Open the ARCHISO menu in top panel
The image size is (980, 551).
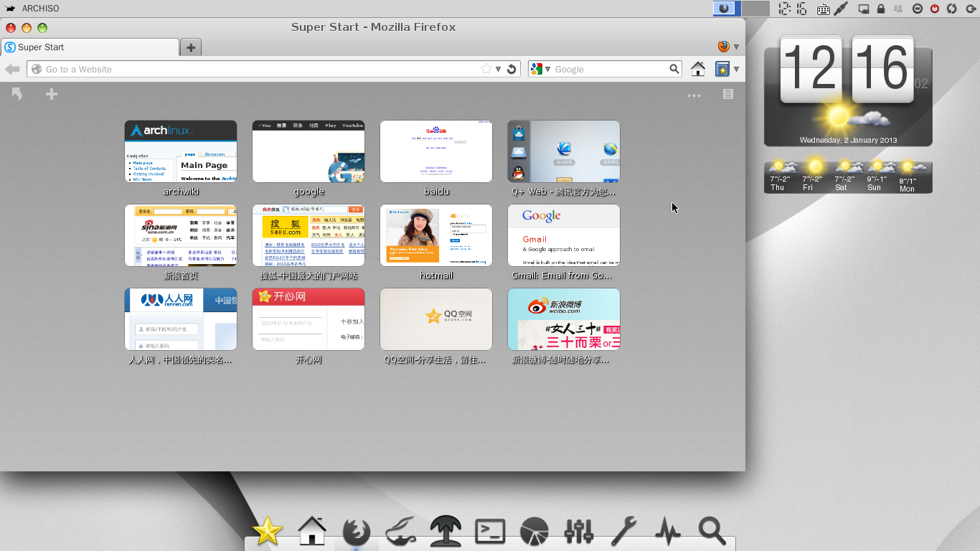pyautogui.click(x=32, y=9)
